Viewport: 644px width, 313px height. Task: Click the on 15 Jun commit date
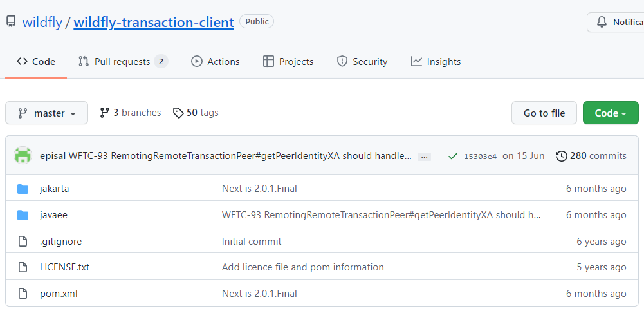524,156
